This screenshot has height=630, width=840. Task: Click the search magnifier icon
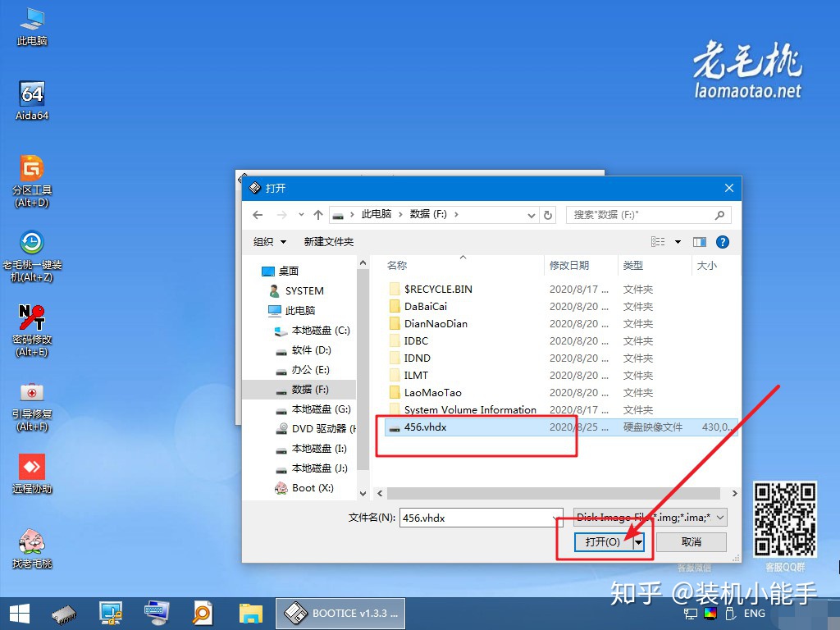719,215
